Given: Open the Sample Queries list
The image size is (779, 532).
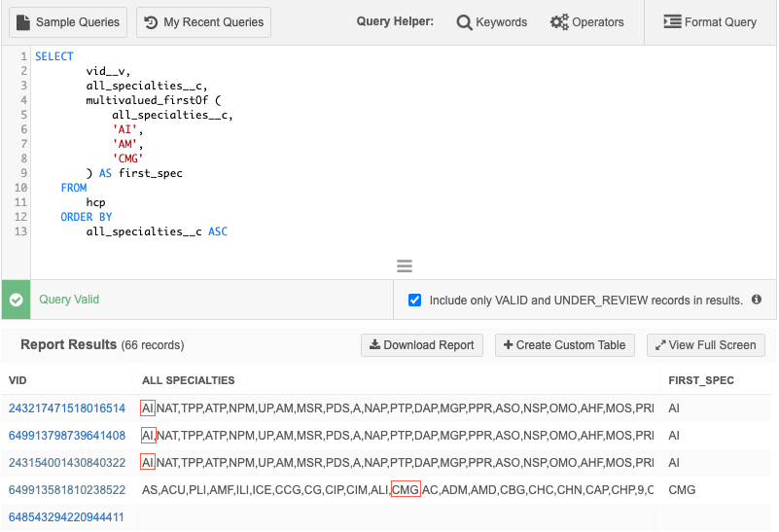Looking at the screenshot, I should tap(68, 22).
